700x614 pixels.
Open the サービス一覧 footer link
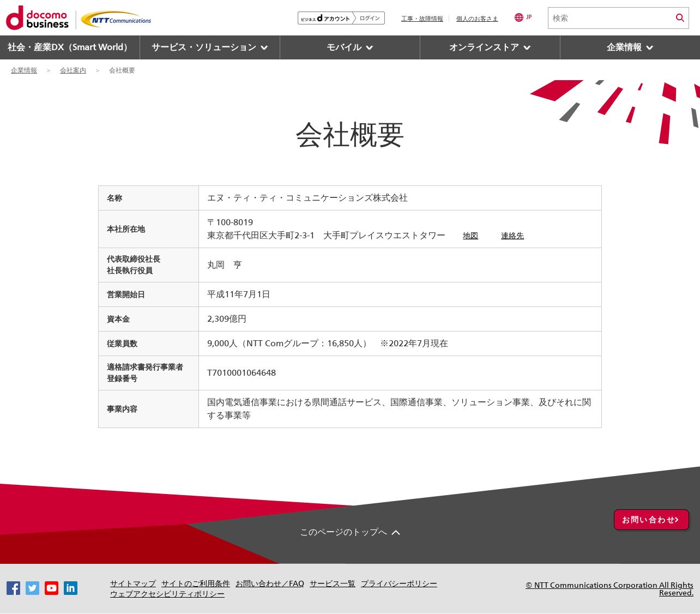(333, 583)
